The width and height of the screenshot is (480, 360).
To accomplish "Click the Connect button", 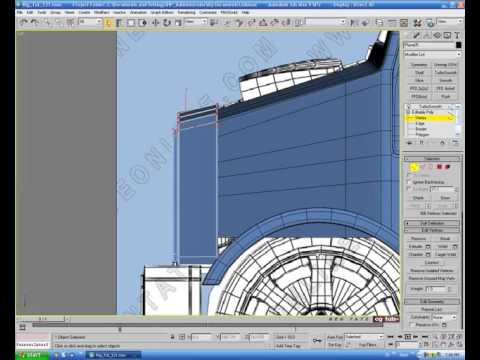I will click(x=432, y=263).
